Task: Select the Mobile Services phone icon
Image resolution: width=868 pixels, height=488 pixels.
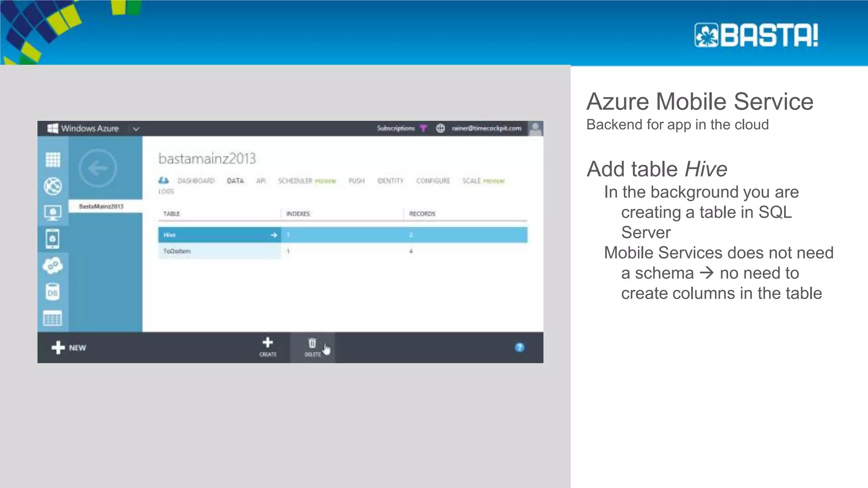Action: pyautogui.click(x=53, y=239)
